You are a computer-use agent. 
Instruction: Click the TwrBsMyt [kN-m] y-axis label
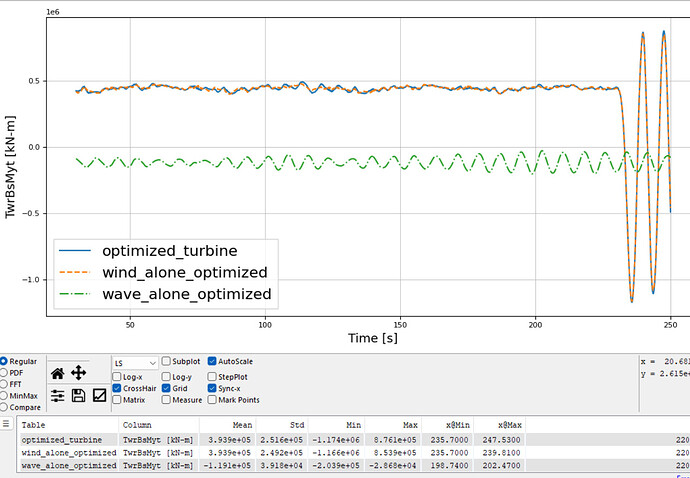click(10, 167)
